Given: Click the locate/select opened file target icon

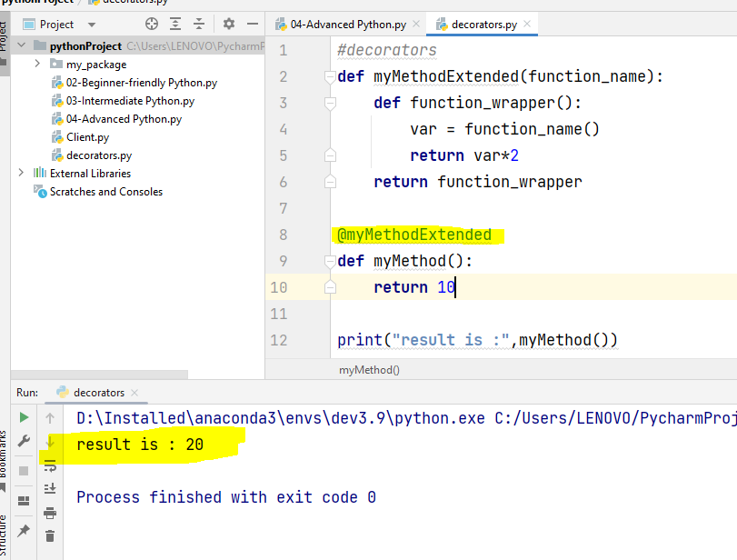Looking at the screenshot, I should coord(152,24).
